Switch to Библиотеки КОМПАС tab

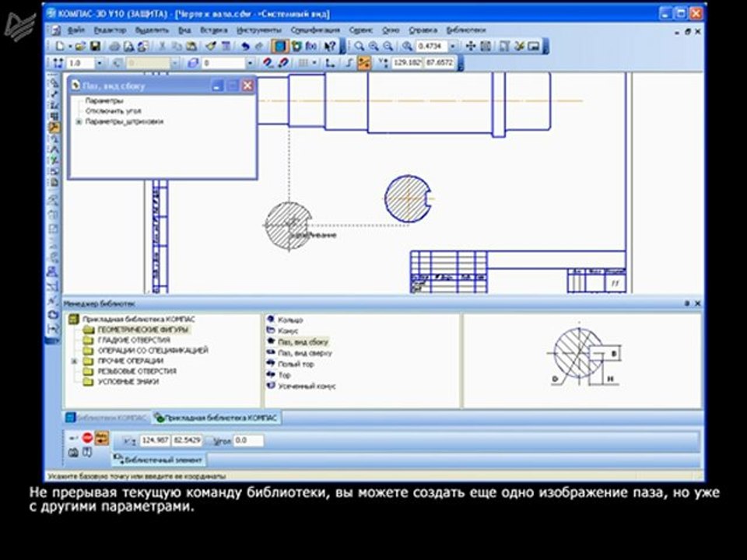pos(107,418)
